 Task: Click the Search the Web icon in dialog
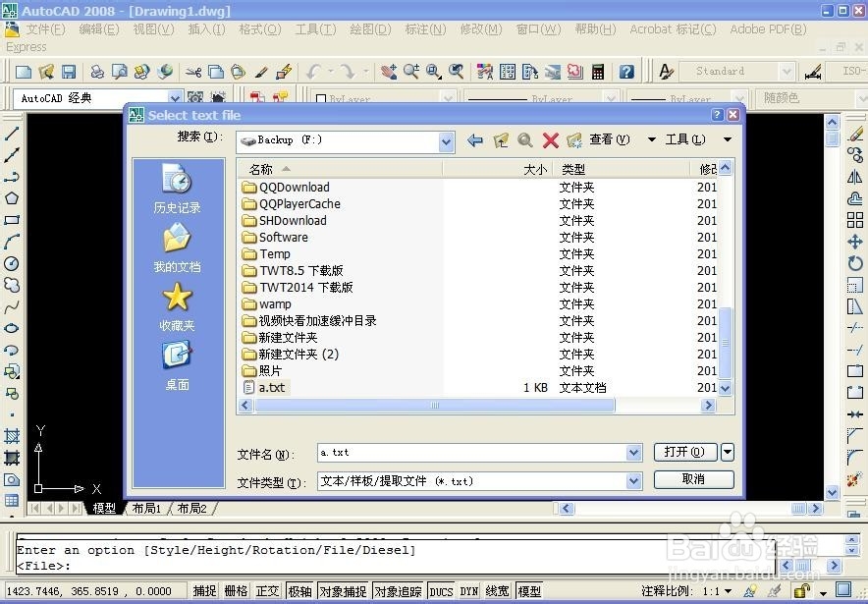tap(524, 140)
